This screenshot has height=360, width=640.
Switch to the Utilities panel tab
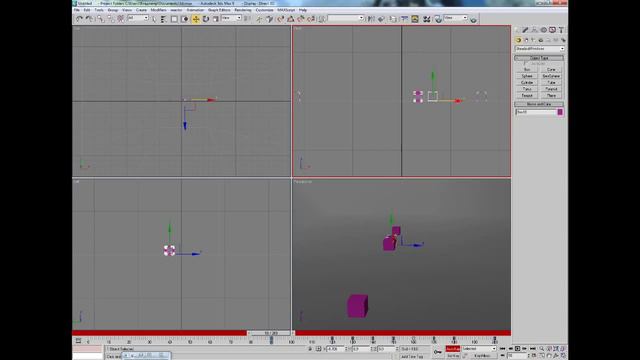coord(561,30)
